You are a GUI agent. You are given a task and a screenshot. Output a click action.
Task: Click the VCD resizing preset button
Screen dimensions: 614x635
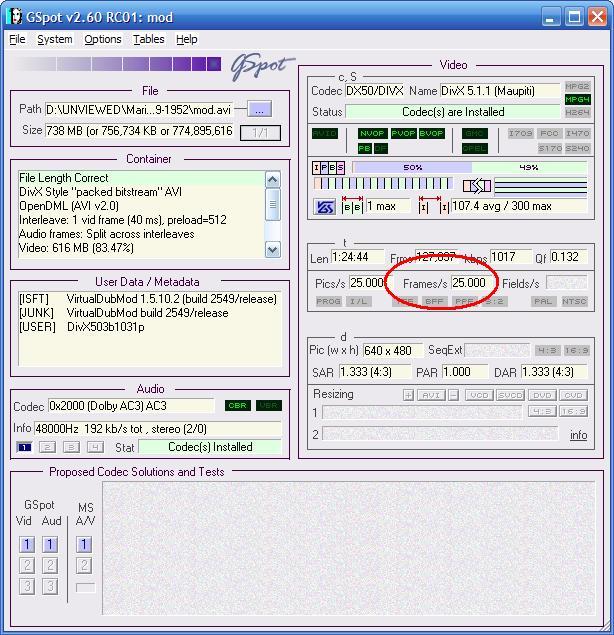click(479, 395)
